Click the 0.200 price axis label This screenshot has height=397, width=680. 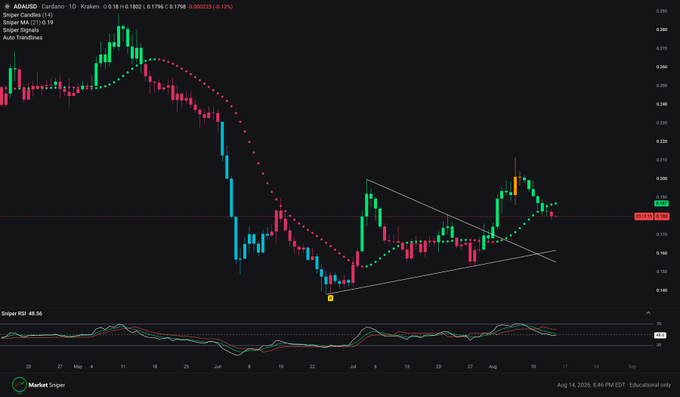(661, 178)
